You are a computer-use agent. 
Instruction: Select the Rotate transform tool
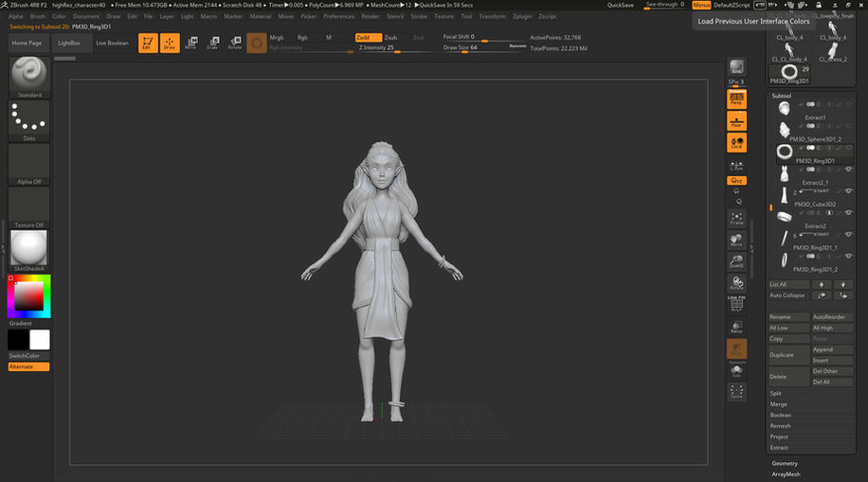click(x=234, y=43)
